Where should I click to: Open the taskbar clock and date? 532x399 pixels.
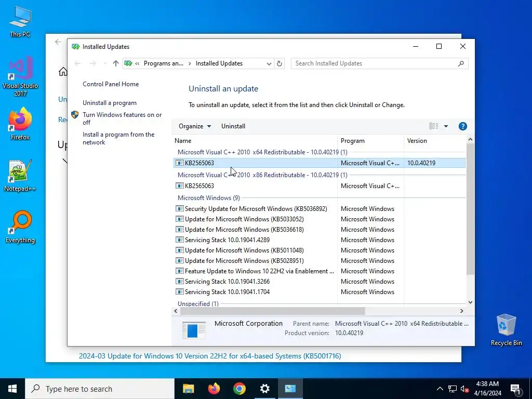point(487,389)
